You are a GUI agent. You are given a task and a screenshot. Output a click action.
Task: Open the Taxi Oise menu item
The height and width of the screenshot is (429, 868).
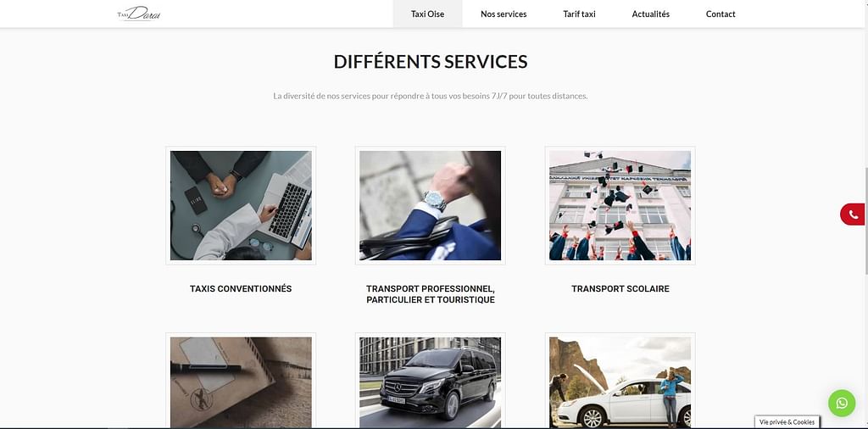coord(427,14)
